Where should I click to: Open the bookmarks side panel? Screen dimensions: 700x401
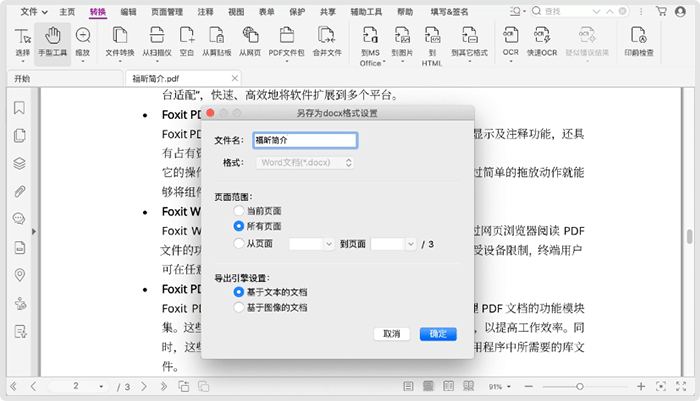point(19,108)
